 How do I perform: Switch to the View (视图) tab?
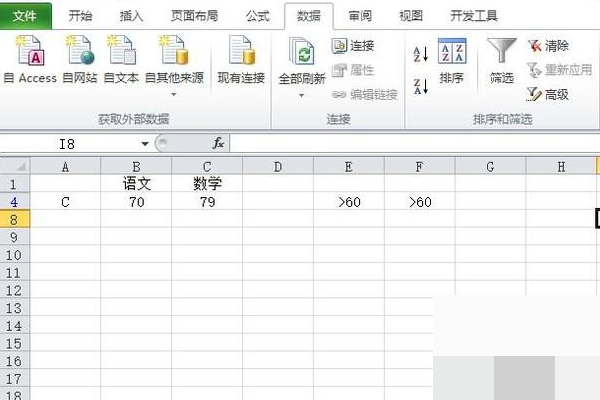(411, 16)
